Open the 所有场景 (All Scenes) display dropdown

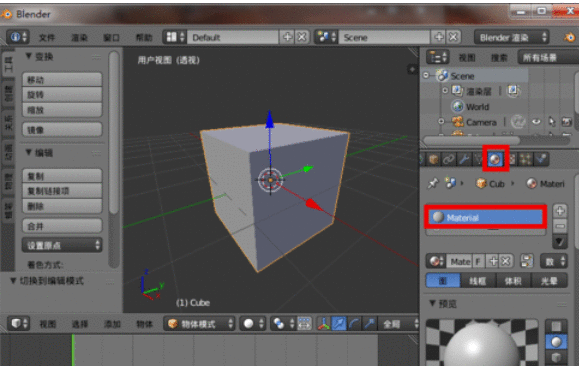(x=549, y=57)
